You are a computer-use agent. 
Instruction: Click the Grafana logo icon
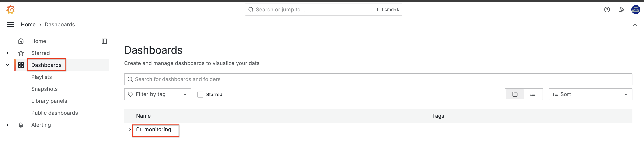[10, 10]
